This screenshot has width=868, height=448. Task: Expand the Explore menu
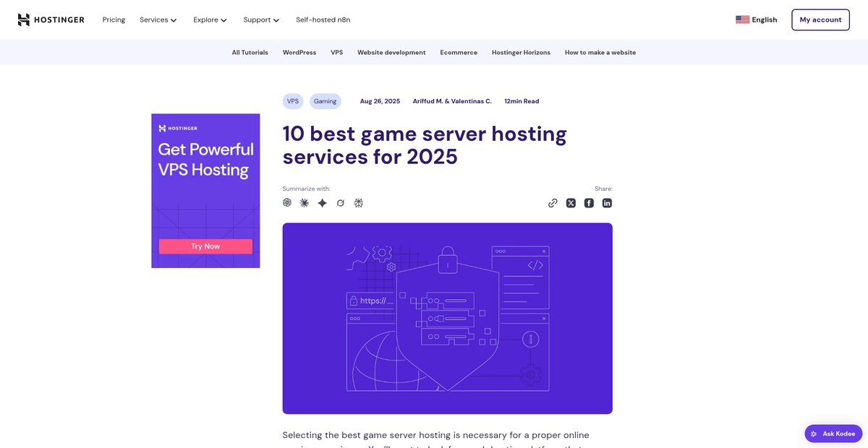[210, 20]
